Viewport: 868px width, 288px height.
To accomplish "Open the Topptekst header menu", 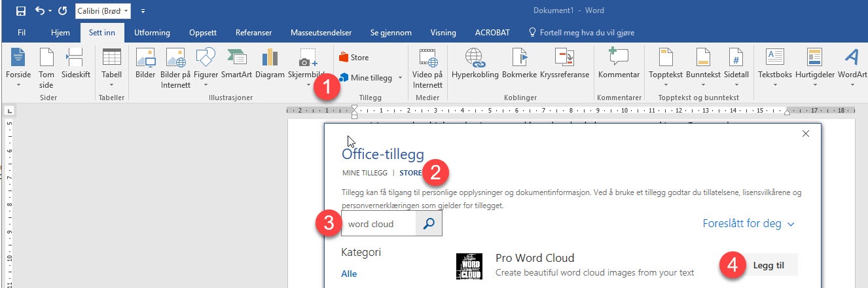I will click(x=665, y=68).
